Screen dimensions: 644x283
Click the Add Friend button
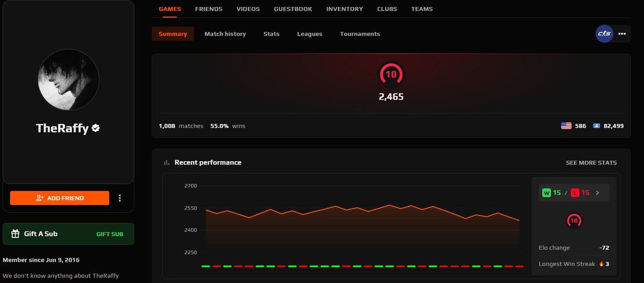pyautogui.click(x=60, y=198)
